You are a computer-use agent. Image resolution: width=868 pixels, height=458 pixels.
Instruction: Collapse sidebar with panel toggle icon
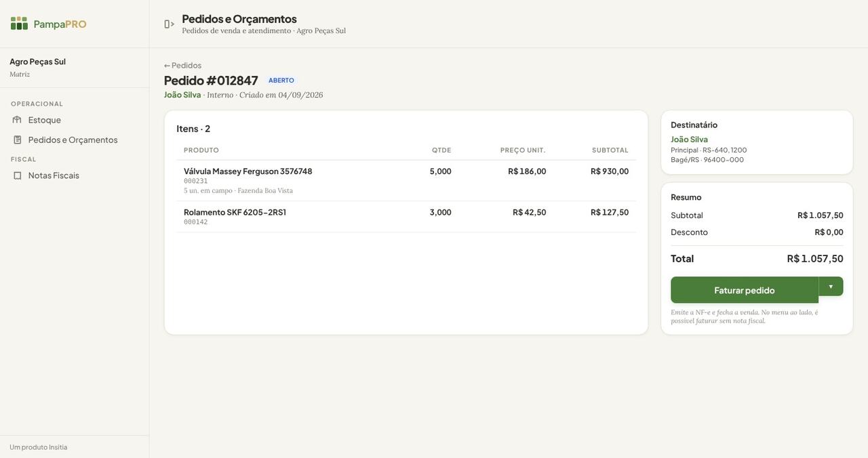click(169, 24)
